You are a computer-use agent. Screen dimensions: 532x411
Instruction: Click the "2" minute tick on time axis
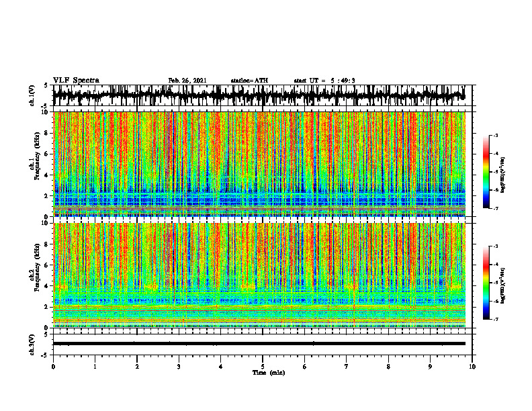pos(137,367)
